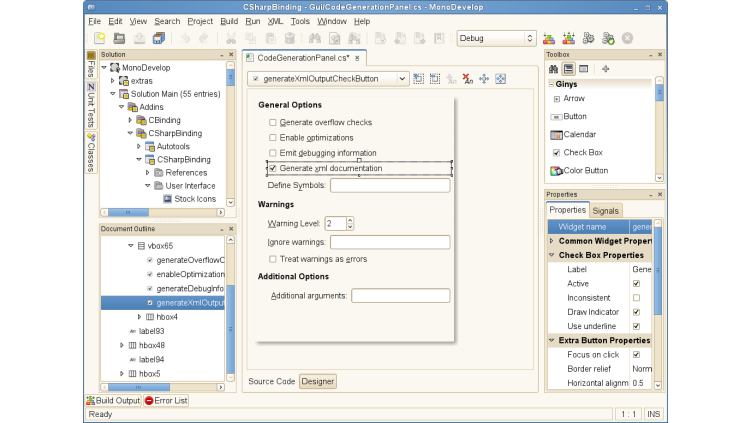Screen dimensions: 752x423
Task: Open the File menu
Action: [94, 22]
